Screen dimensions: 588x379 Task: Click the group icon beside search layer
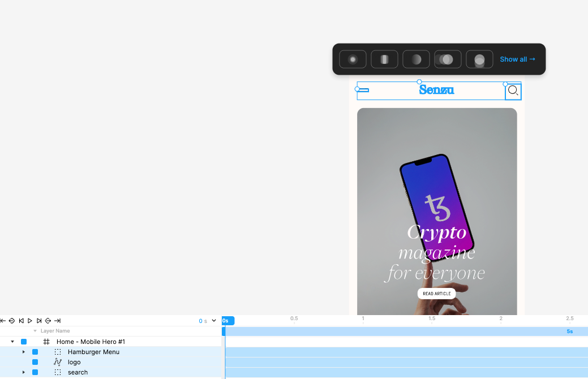click(x=58, y=372)
